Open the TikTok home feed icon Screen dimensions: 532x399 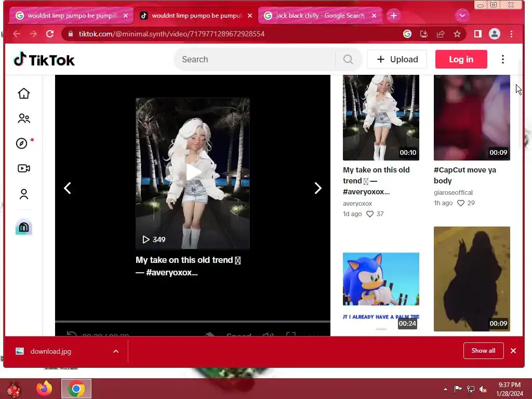[24, 94]
